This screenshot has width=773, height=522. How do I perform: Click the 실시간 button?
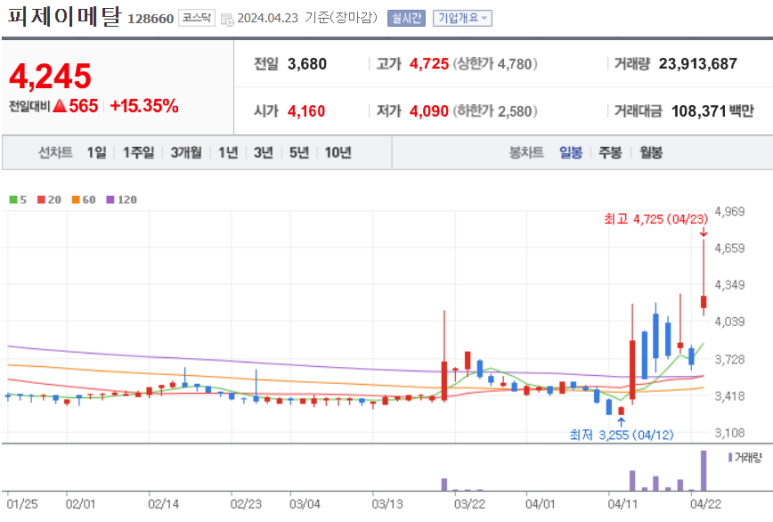point(406,18)
